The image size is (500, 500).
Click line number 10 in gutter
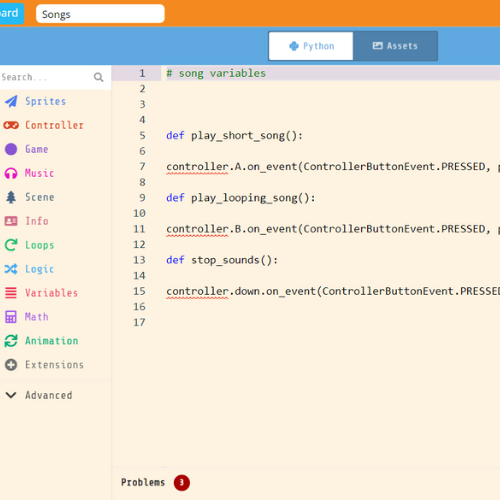coord(139,213)
